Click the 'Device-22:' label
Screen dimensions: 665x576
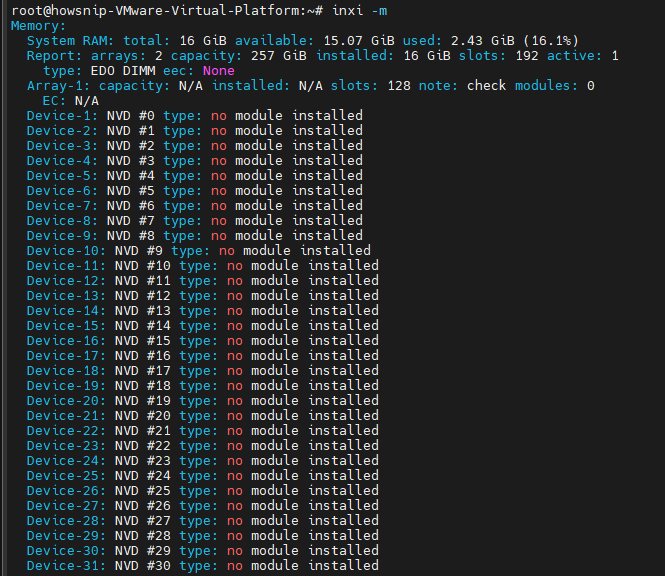click(67, 431)
